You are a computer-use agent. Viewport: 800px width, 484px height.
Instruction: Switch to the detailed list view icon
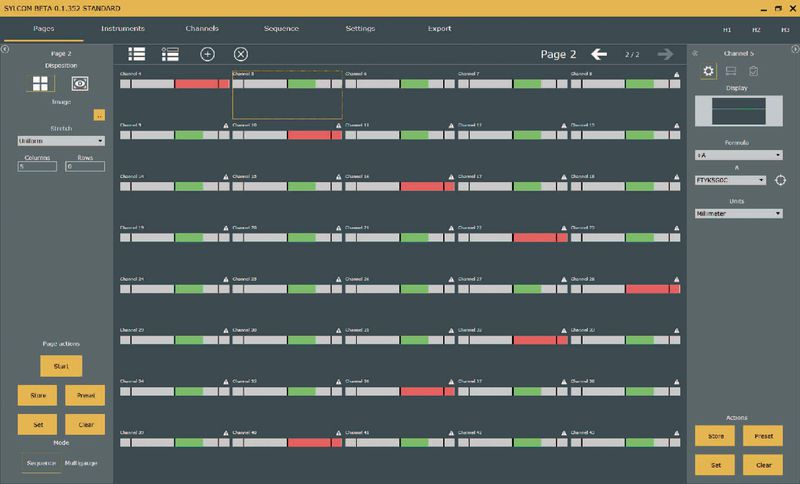click(x=170, y=54)
